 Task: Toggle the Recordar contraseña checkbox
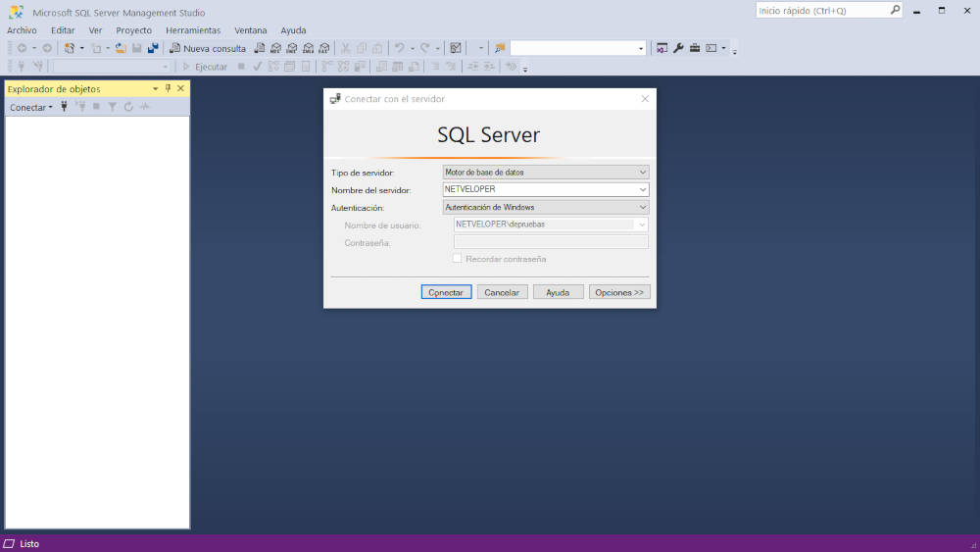point(457,258)
